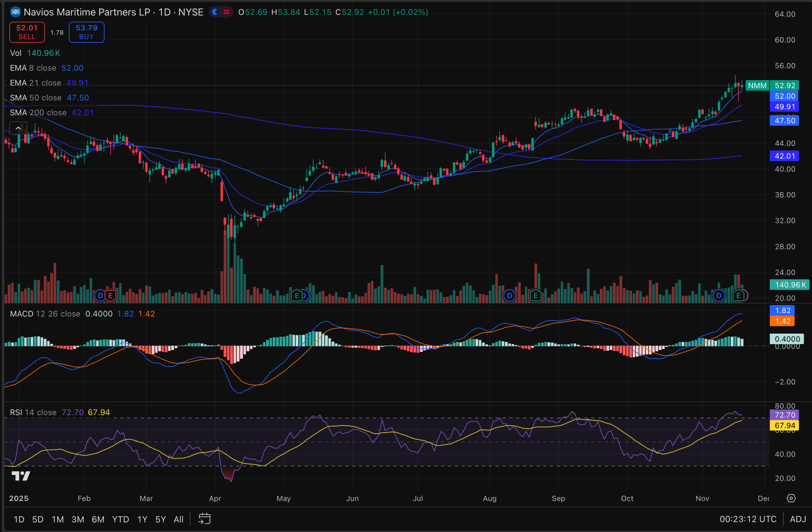The image size is (812, 532).
Task: Select the YTD time range
Action: (120, 519)
